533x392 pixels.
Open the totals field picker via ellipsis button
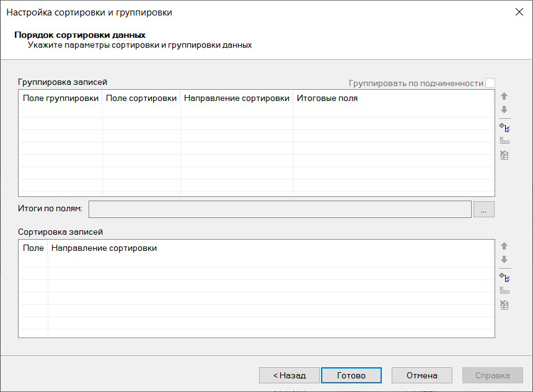(483, 209)
